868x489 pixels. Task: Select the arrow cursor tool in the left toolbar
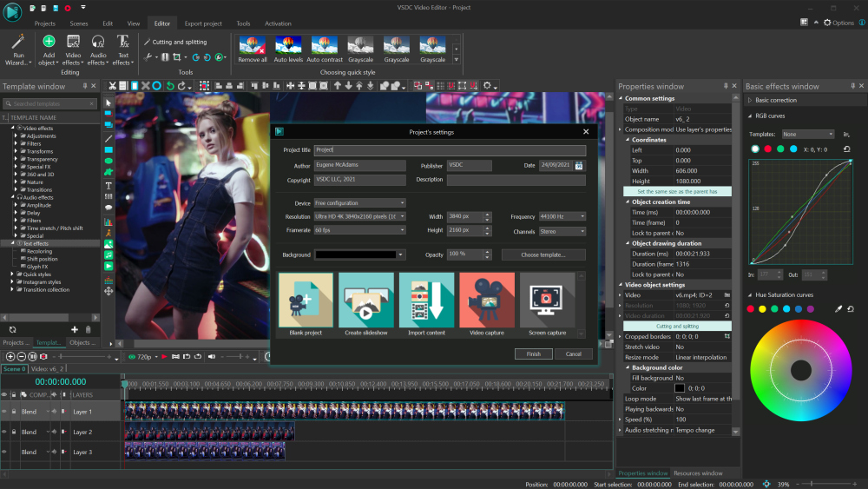(108, 103)
